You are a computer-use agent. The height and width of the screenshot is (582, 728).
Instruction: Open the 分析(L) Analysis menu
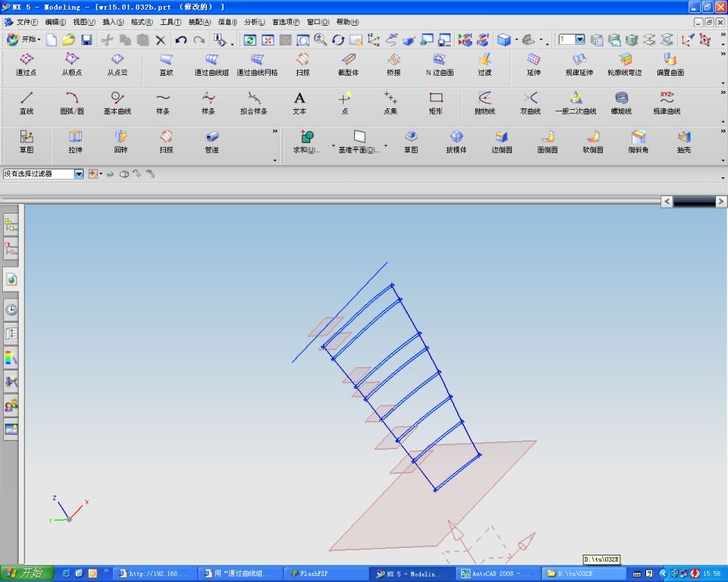[255, 22]
